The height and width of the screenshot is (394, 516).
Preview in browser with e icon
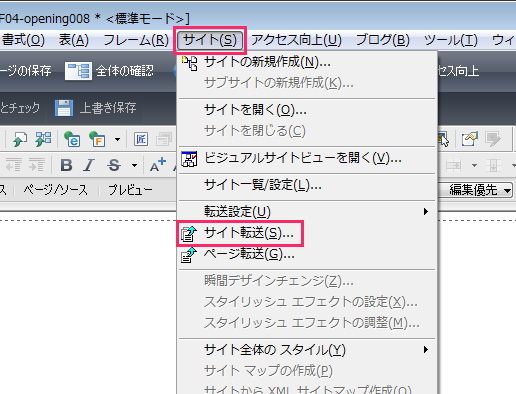tap(72, 139)
